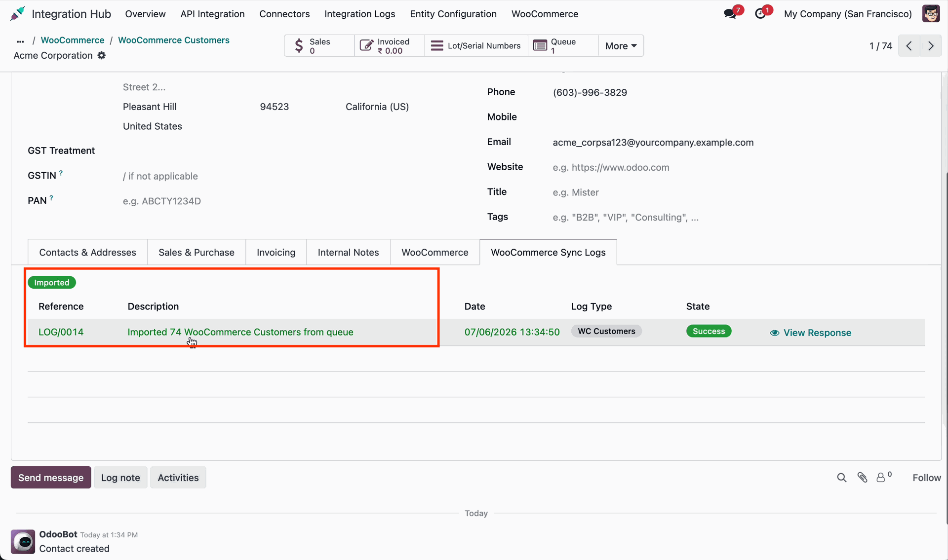Image resolution: width=948 pixels, height=560 pixels.
Task: Click the Email field value
Action: 653,143
